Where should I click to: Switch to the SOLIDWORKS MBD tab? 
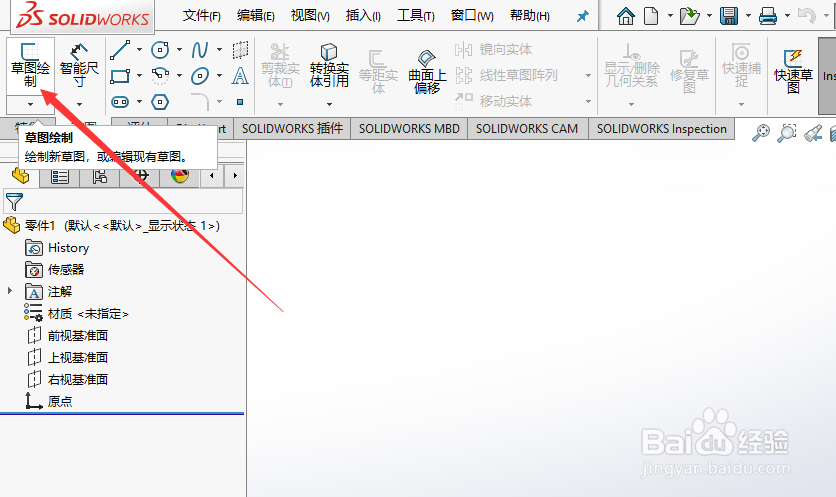pos(409,129)
